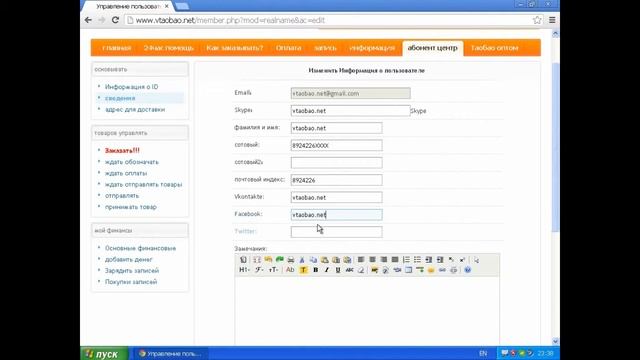Image resolution: width=640 pixels, height=360 pixels.
Task: Open the font size dropdown in editor
Action: coord(273,270)
